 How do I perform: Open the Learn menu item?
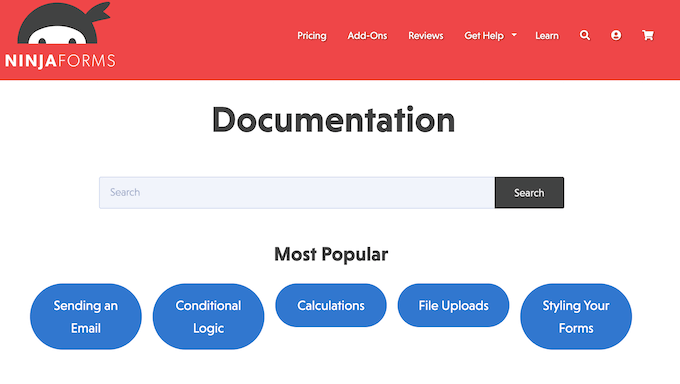coord(547,36)
